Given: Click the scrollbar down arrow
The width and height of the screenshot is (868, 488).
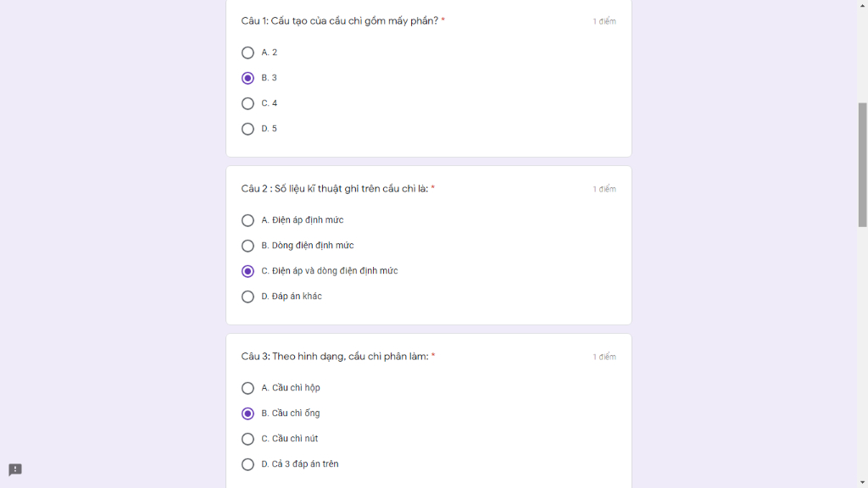Looking at the screenshot, I should (x=862, y=483).
